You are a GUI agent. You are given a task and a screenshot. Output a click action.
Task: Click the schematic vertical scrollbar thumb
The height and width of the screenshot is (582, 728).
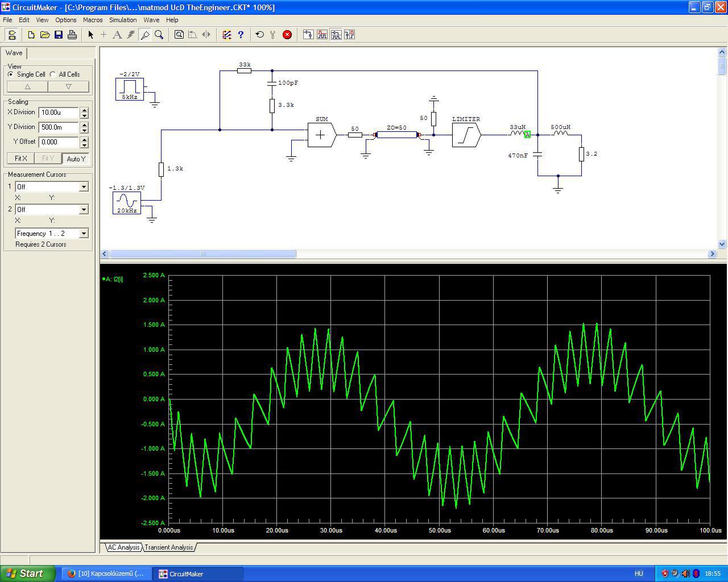coord(722,65)
